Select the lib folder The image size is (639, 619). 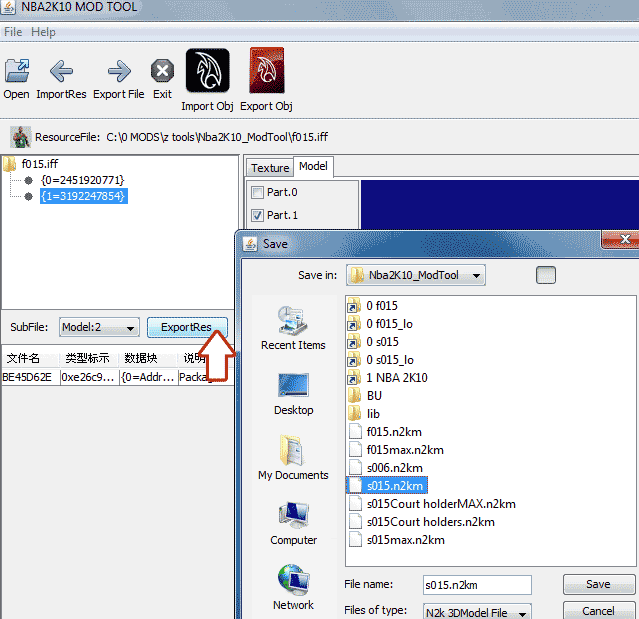[x=364, y=414]
